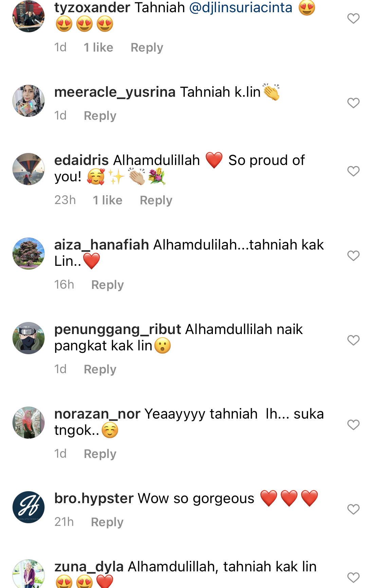This screenshot has width=382, height=588.
Task: Open penunggang_ribut's avatar thumbnail
Action: click(29, 338)
